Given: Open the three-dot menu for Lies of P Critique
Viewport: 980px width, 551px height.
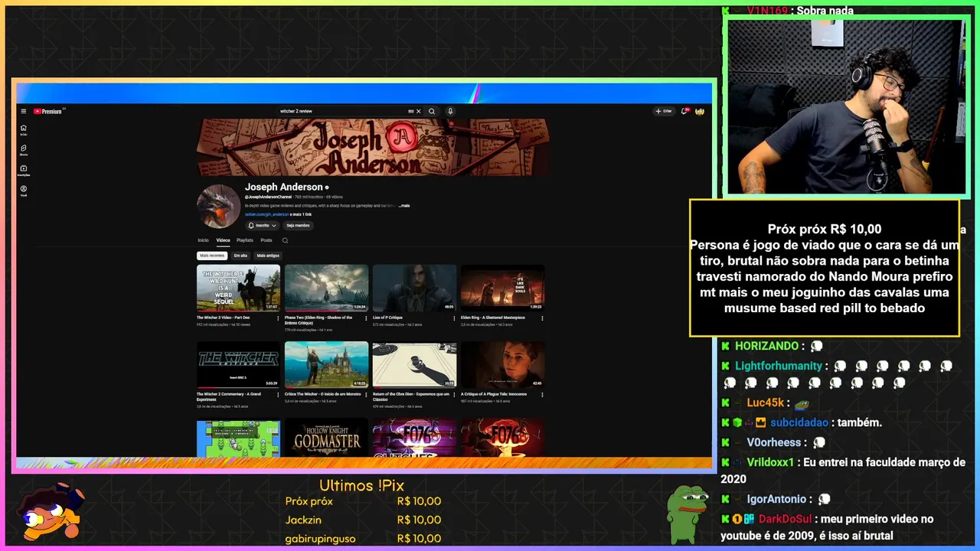Looking at the screenshot, I should click(454, 318).
